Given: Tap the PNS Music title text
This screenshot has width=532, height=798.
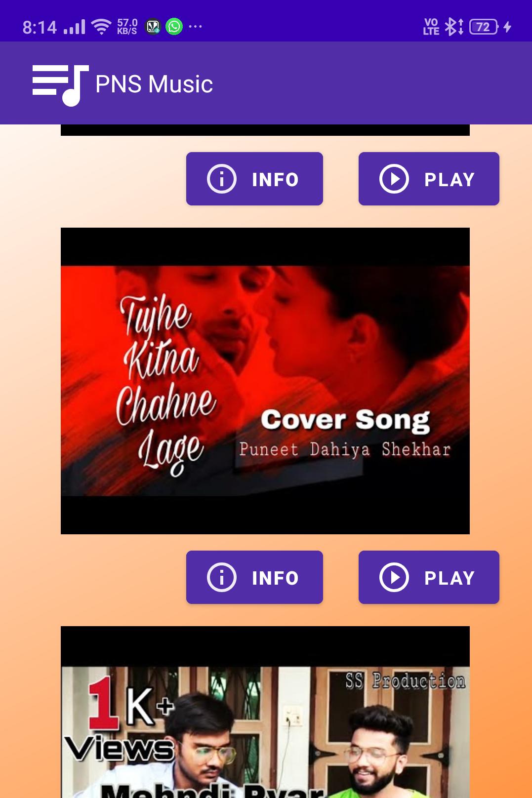Looking at the screenshot, I should point(154,84).
